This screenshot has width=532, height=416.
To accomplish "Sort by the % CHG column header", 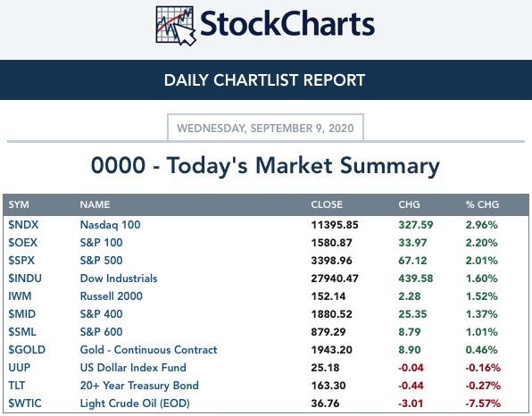I will coord(482,204).
